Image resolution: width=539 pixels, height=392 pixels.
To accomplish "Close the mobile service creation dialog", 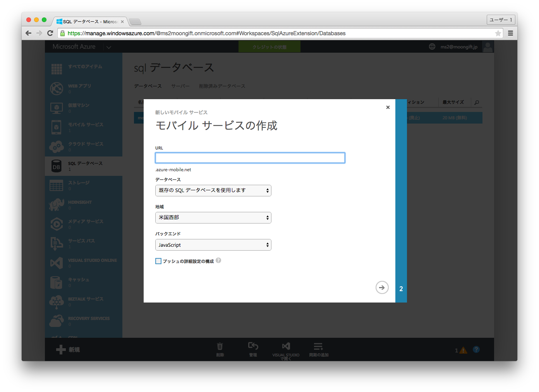I will (x=388, y=107).
